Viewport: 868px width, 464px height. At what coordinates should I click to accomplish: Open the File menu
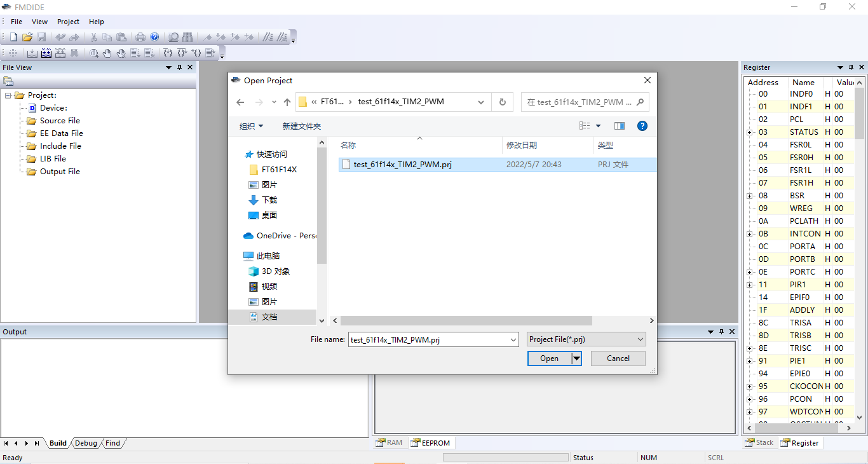(17, 22)
